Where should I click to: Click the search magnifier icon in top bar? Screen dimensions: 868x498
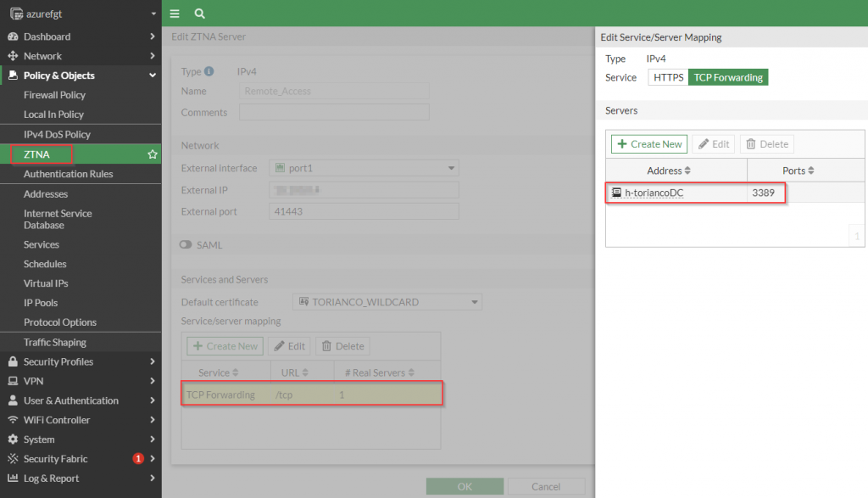tap(199, 14)
